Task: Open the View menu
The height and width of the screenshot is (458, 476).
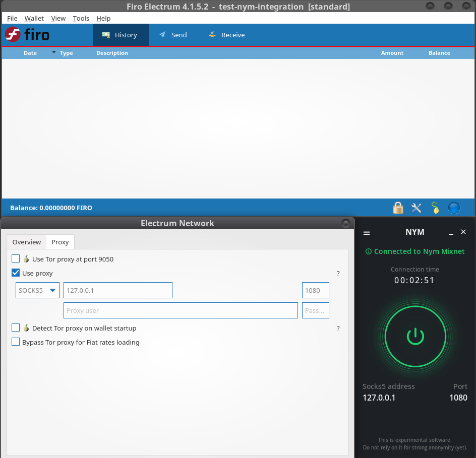Action: pyautogui.click(x=58, y=19)
